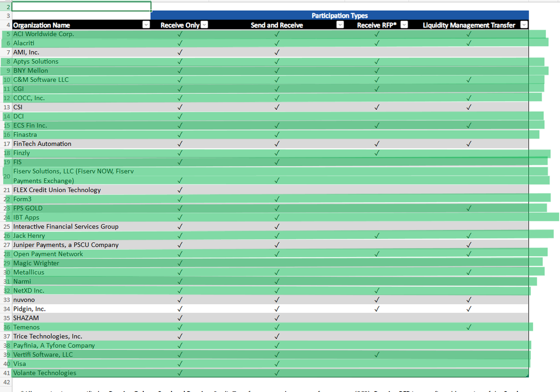Select row header number 21
Image resolution: width=560 pixels, height=392 pixels.
pyautogui.click(x=6, y=190)
